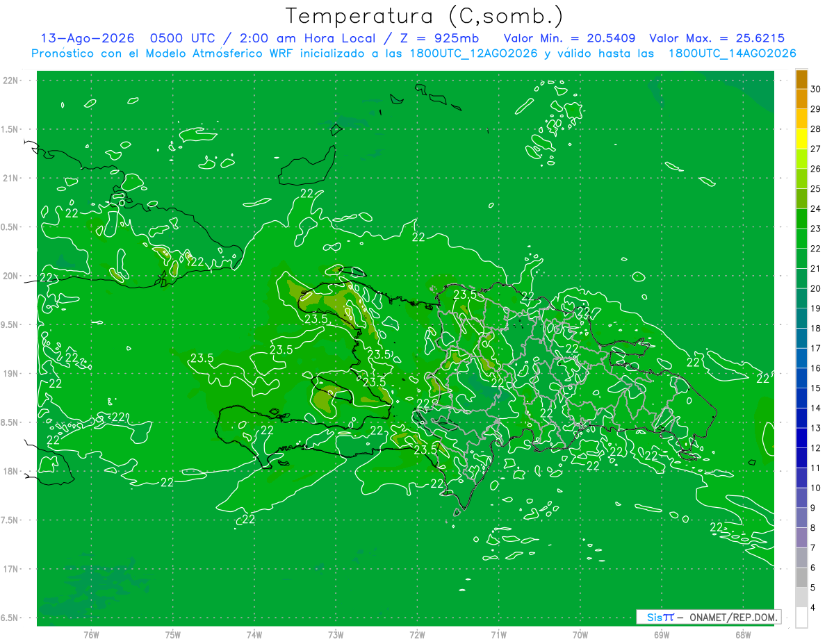834x644 pixels.
Task: Click the '70W' longitude axis label
Action: (580, 635)
